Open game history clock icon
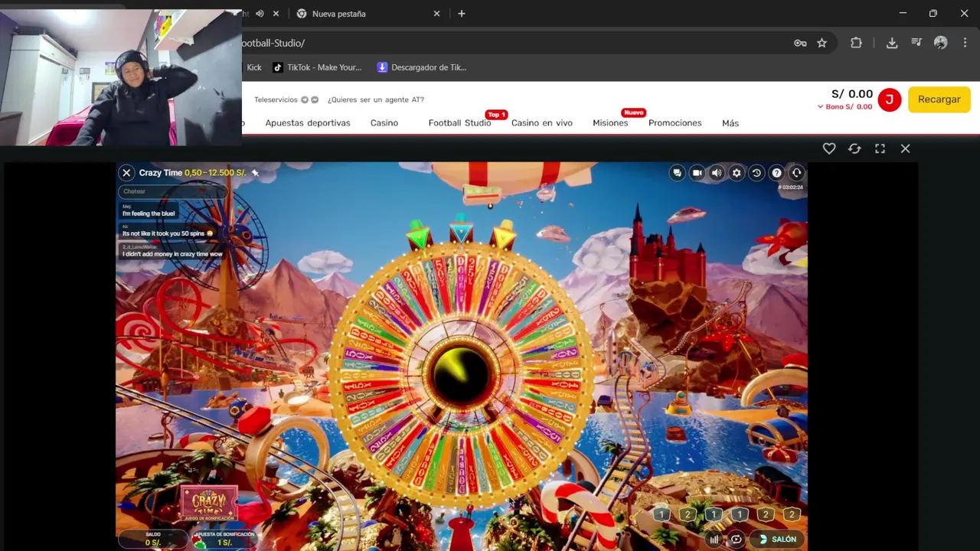Image resolution: width=980 pixels, height=551 pixels. point(756,173)
